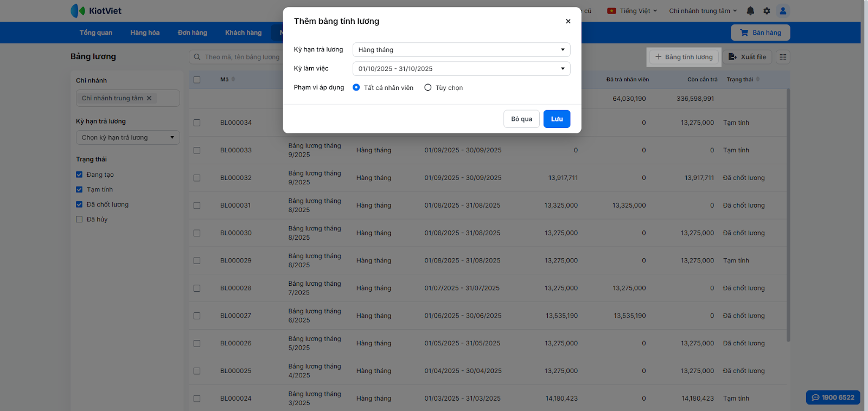This screenshot has height=411, width=868.
Task: Expand the Kỳ hạn trả lương dropdown in dialog
Action: pos(461,50)
